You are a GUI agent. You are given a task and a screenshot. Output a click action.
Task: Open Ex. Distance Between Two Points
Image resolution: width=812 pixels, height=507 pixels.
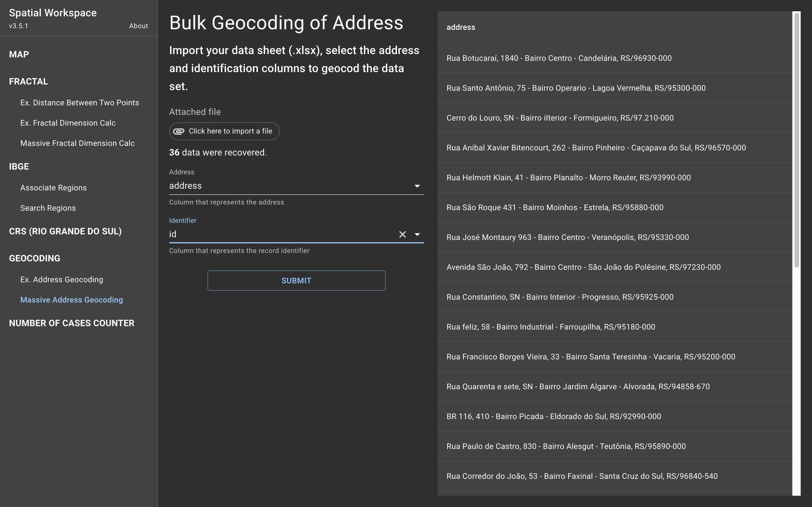pyautogui.click(x=80, y=103)
